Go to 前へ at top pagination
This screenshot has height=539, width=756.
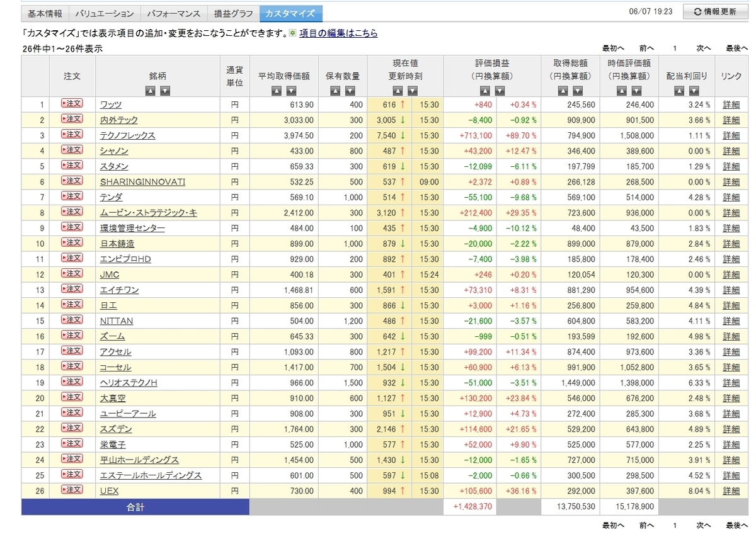646,48
